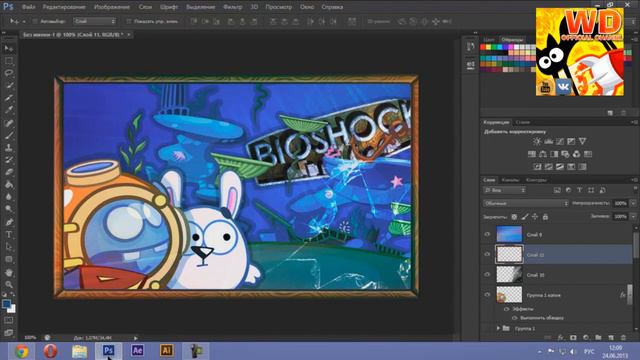Add a Black & White adjustment
This screenshot has width=640, height=360.
click(x=554, y=154)
